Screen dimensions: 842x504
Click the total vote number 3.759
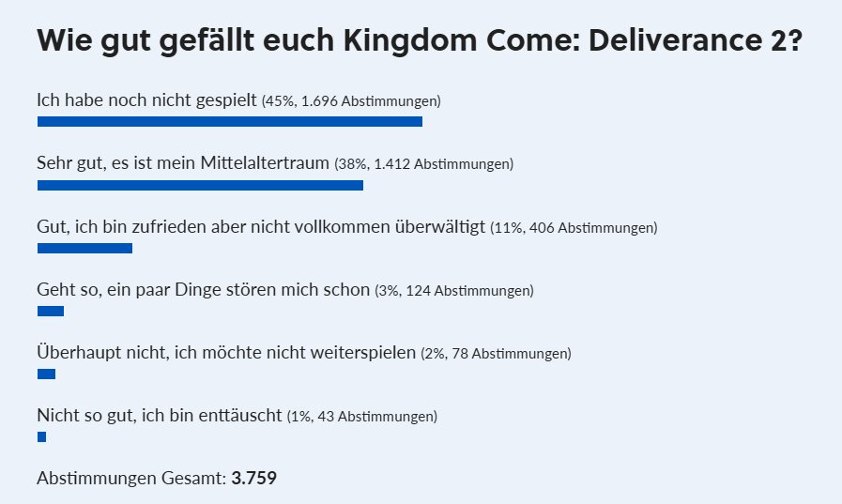(254, 479)
